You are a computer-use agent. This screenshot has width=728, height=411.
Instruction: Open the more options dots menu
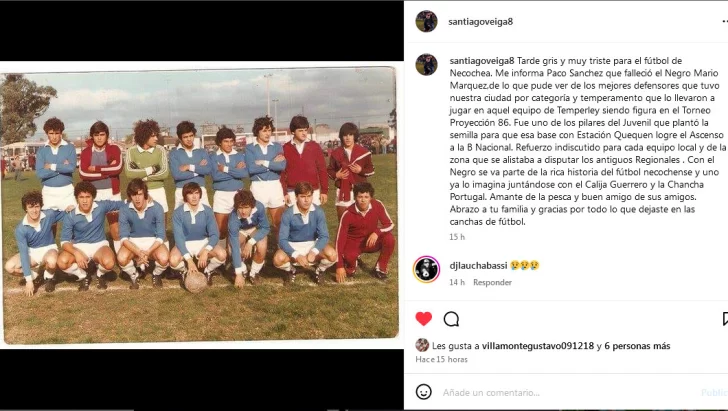(725, 21)
